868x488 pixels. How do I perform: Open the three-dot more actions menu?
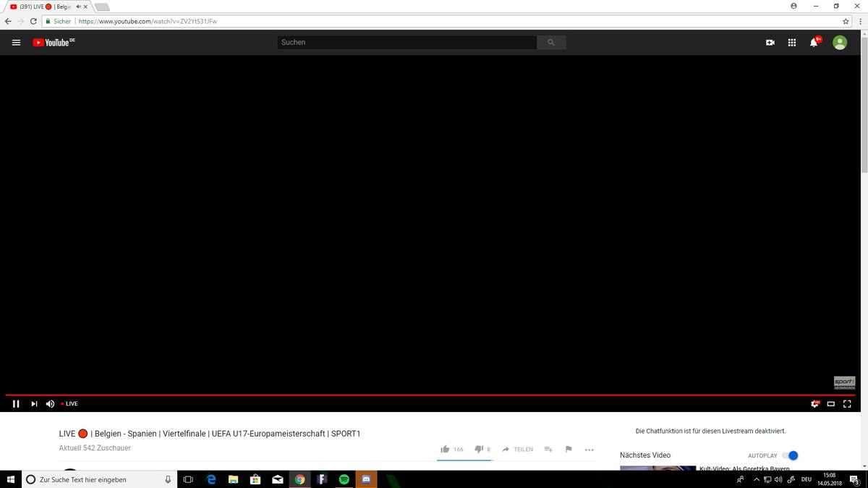point(589,450)
